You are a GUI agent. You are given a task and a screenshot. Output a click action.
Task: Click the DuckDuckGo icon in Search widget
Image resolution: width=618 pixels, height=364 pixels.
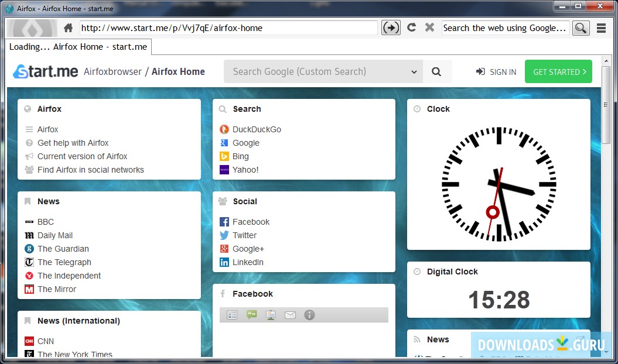224,129
